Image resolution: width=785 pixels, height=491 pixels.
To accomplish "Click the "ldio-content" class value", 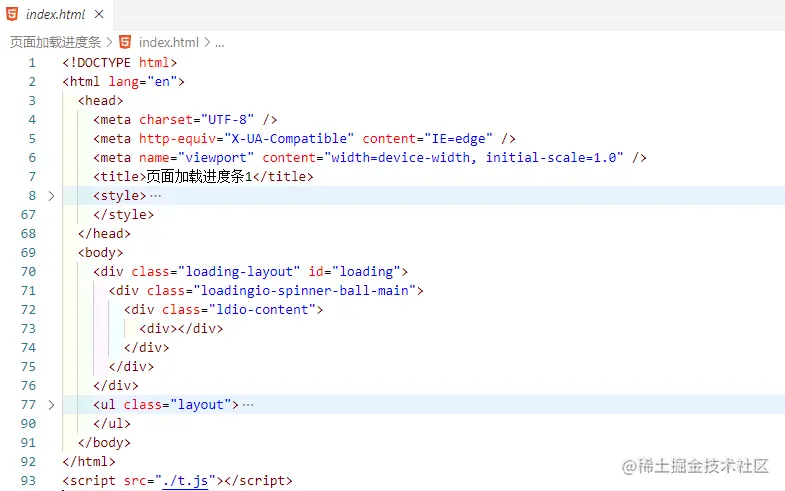I will (262, 310).
